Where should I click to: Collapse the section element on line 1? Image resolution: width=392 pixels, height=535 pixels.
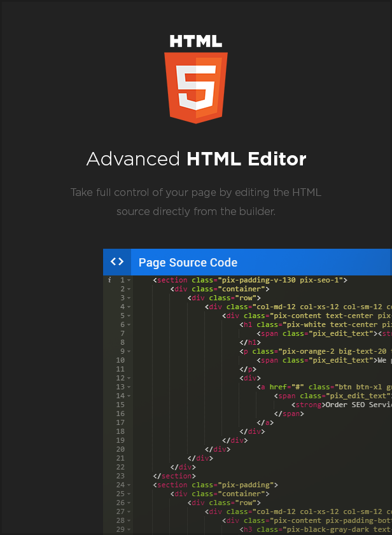[130, 279]
